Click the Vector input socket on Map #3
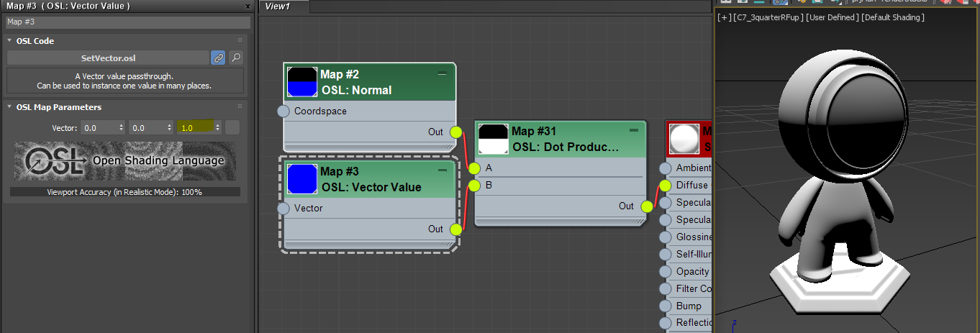980x333 pixels. 283,209
